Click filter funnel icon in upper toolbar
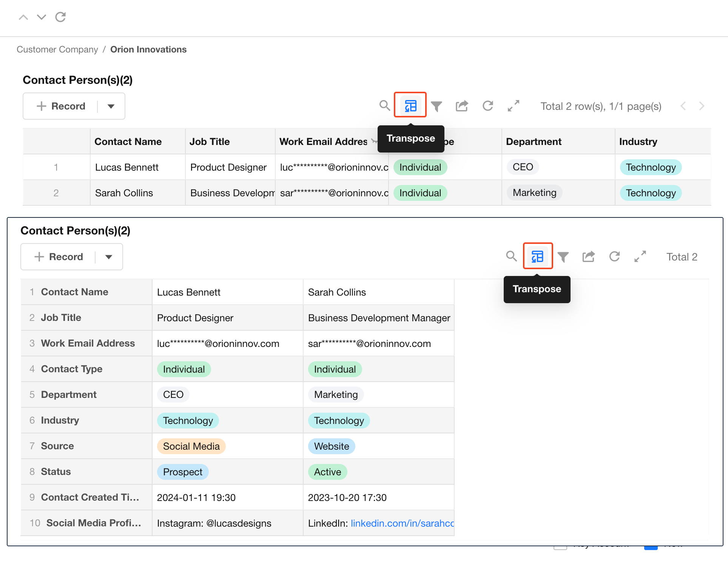Screen dimensions: 728x561 pyautogui.click(x=436, y=106)
